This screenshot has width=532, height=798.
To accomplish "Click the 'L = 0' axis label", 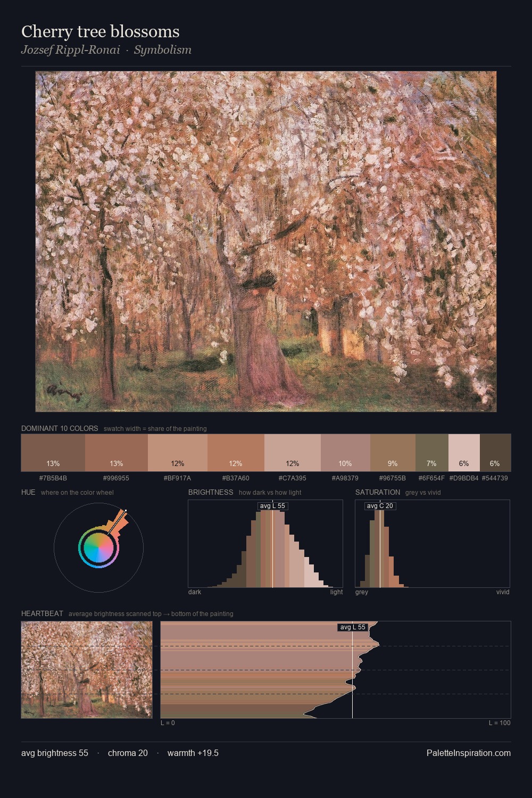I will coord(168,723).
